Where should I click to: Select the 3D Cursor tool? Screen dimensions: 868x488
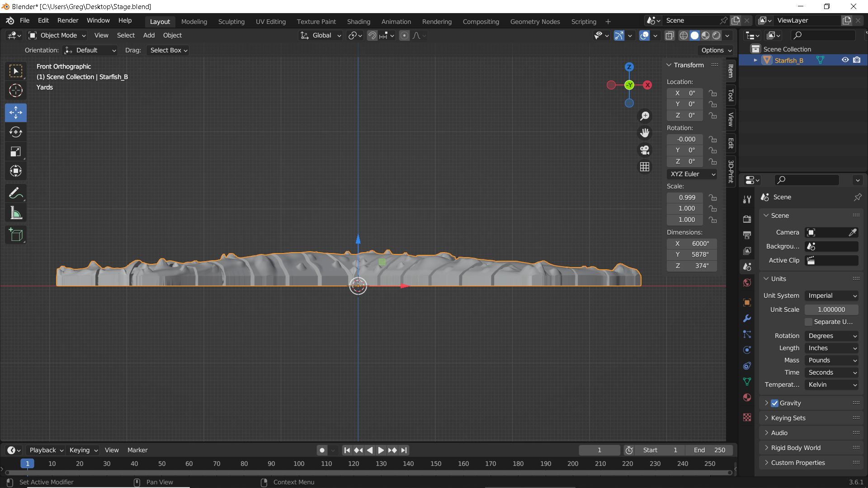16,90
